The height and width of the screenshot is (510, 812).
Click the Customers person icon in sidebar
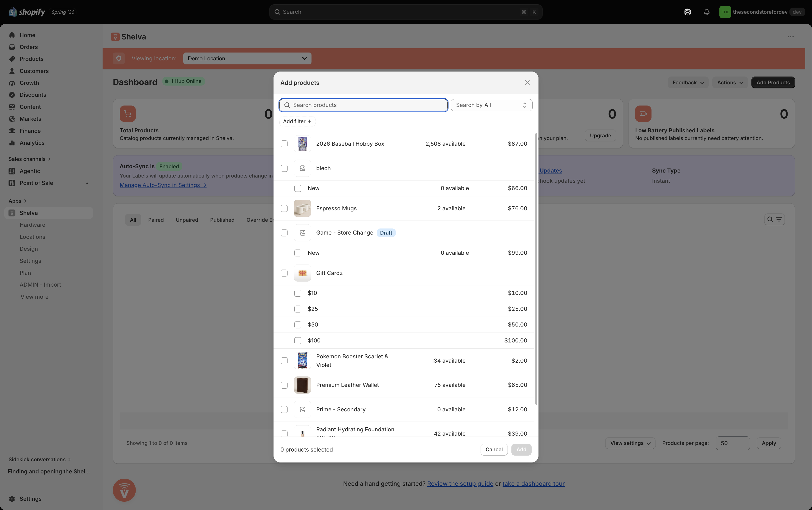pos(12,71)
